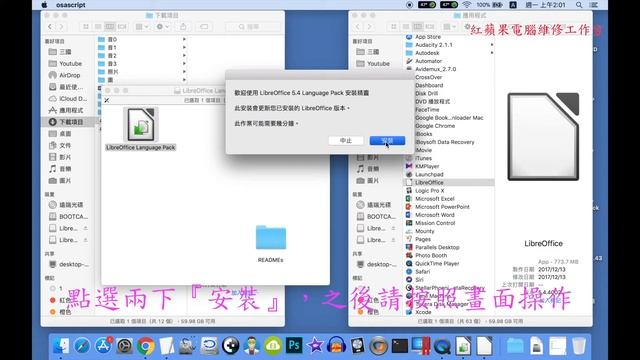Open Photoshop from the Dock

tap(294, 346)
